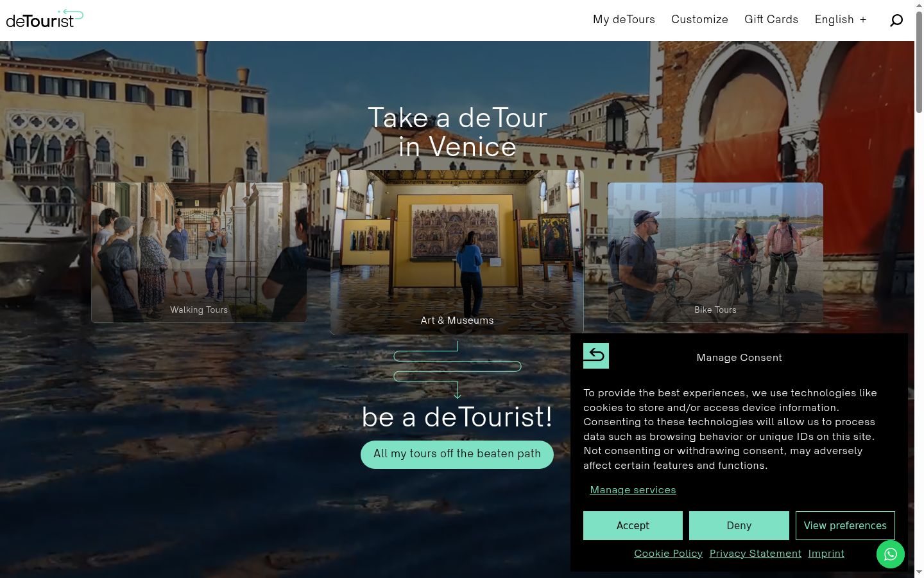Click the consent banner arrow logo

tap(596, 356)
